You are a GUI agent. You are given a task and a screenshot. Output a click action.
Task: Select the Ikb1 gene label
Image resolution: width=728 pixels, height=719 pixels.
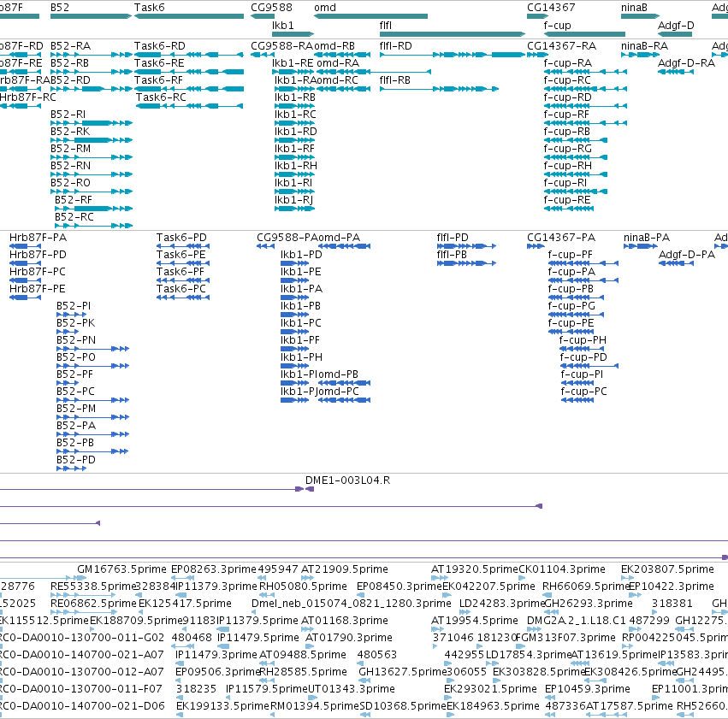click(x=283, y=25)
